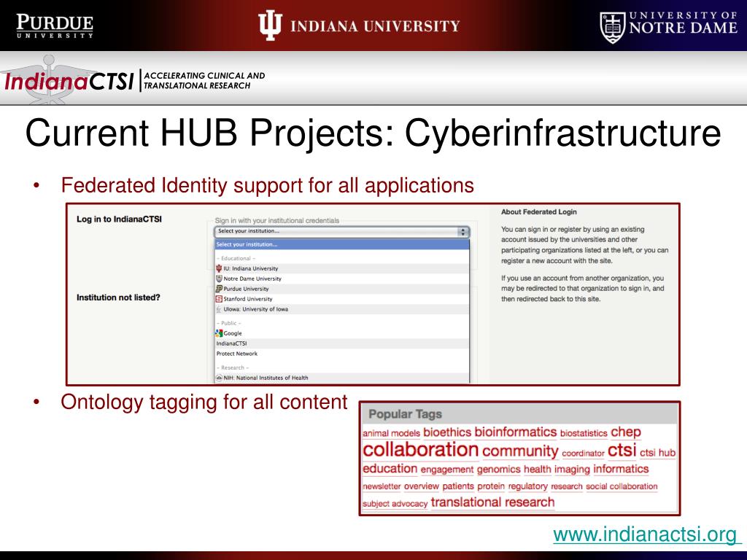Click the social collaboration tag
Viewport: 747px width, 560px height.
pos(622,486)
